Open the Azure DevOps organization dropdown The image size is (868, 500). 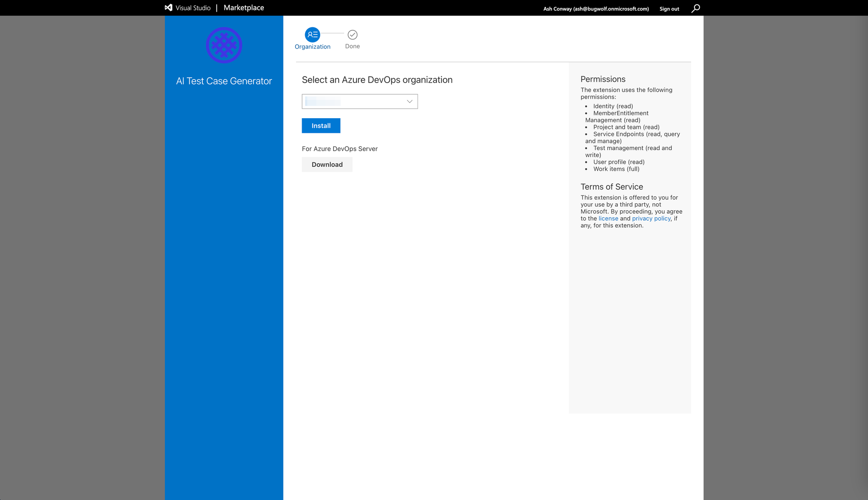pos(359,101)
